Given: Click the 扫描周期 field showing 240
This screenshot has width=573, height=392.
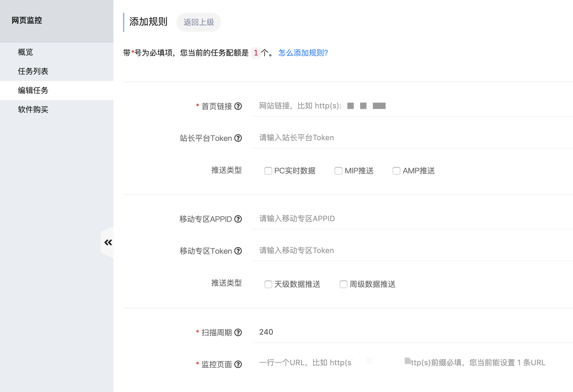Looking at the screenshot, I should 412,332.
